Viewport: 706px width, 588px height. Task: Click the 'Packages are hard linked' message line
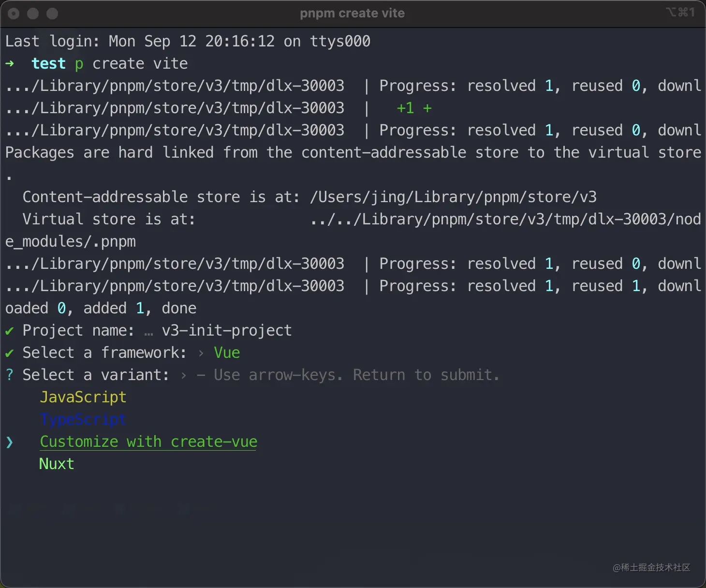click(353, 152)
